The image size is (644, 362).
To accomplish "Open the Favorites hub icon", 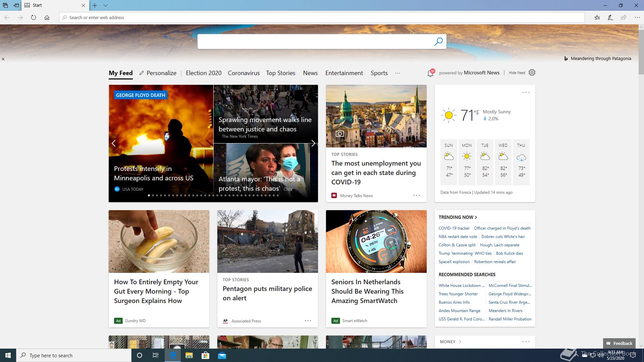I will [x=597, y=17].
